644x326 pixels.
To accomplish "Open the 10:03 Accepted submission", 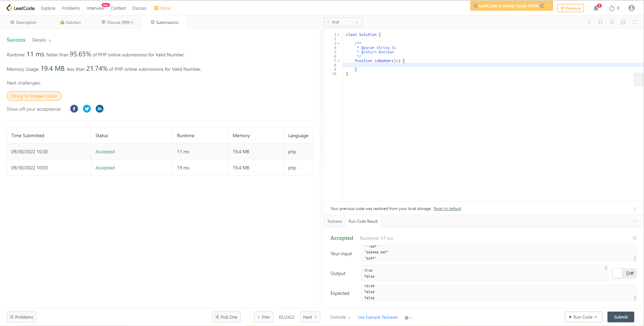I will 105,168.
